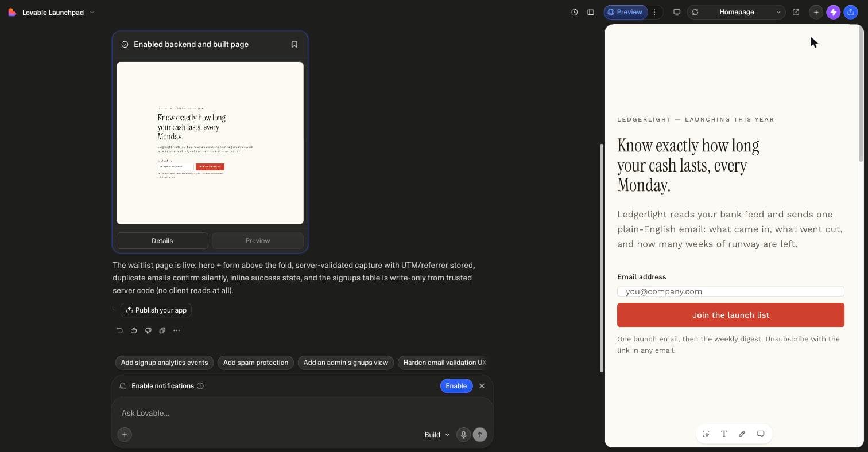The height and width of the screenshot is (452, 868).
Task: Click the notifications bell icon
Action: (x=123, y=386)
